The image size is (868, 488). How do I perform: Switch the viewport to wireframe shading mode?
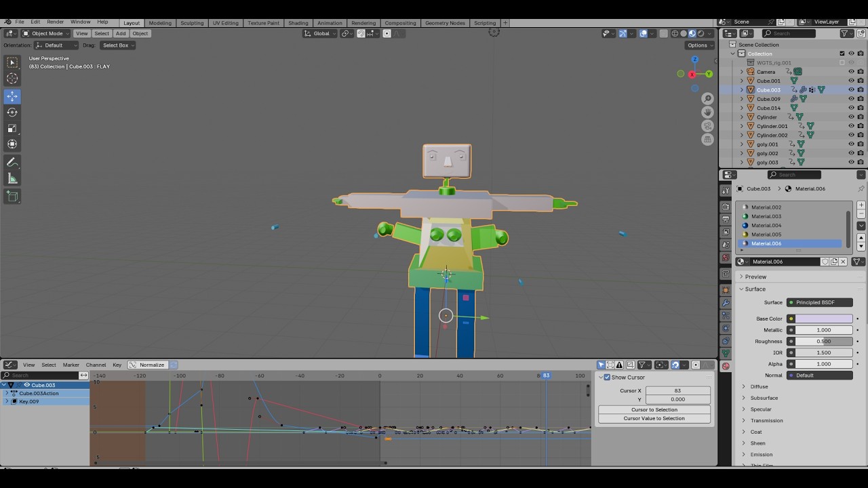674,33
